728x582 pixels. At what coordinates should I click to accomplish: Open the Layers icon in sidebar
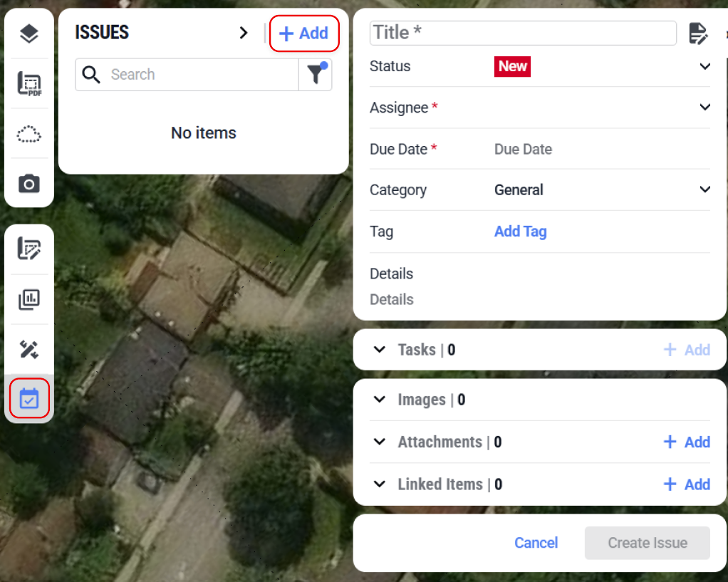click(28, 33)
